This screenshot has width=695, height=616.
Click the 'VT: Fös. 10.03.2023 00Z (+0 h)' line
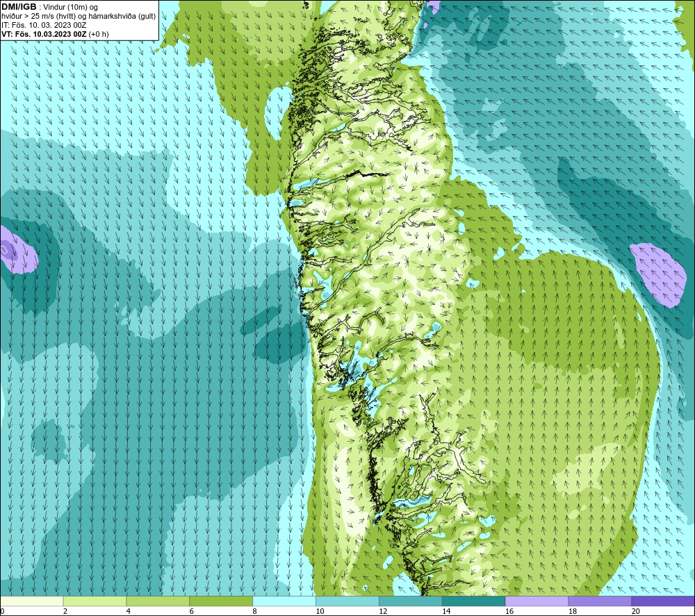click(x=55, y=34)
